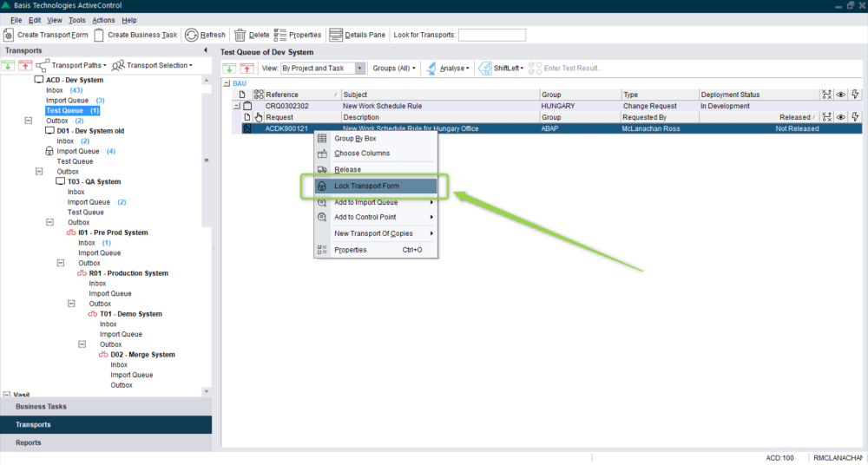
Task: Click the Enter Test Result button
Action: pos(566,68)
